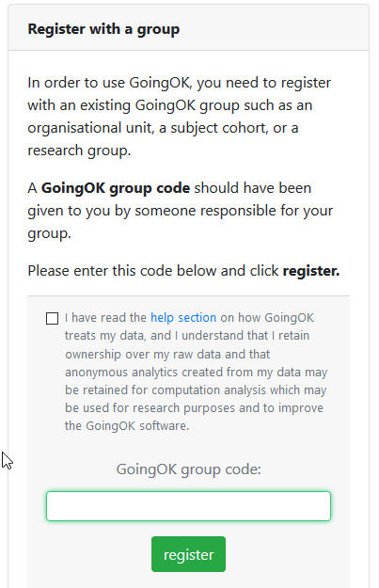Click the card header bar area
This screenshot has width=379, height=588.
pyautogui.click(x=189, y=27)
